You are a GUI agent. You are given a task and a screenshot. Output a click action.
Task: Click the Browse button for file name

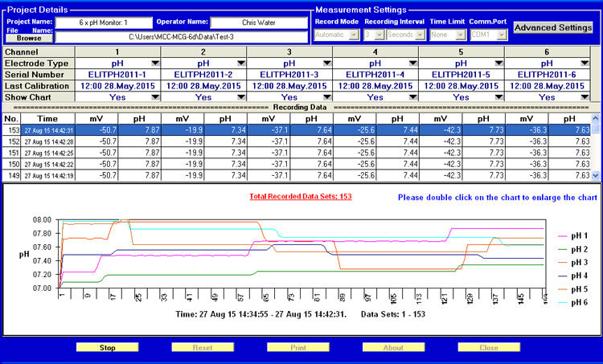pos(28,37)
